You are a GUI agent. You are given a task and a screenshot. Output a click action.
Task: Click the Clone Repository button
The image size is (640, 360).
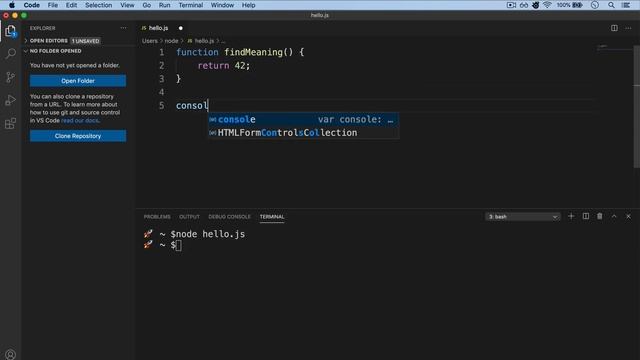coord(78,136)
